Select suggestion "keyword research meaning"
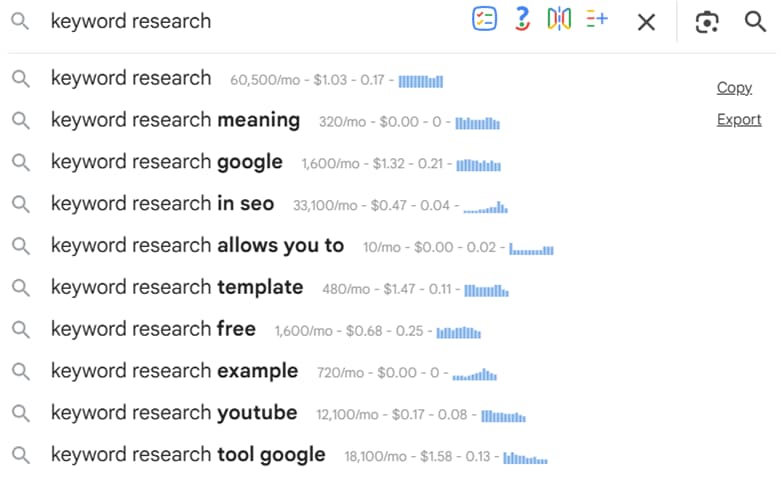The width and height of the screenshot is (780, 480). pos(175,120)
